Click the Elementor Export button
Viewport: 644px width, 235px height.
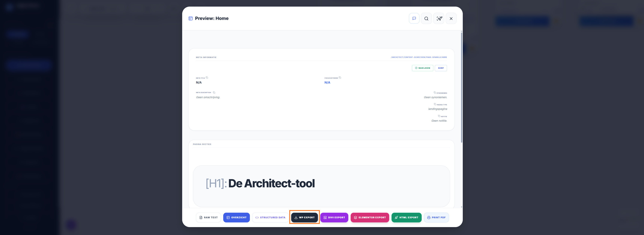[x=370, y=218]
